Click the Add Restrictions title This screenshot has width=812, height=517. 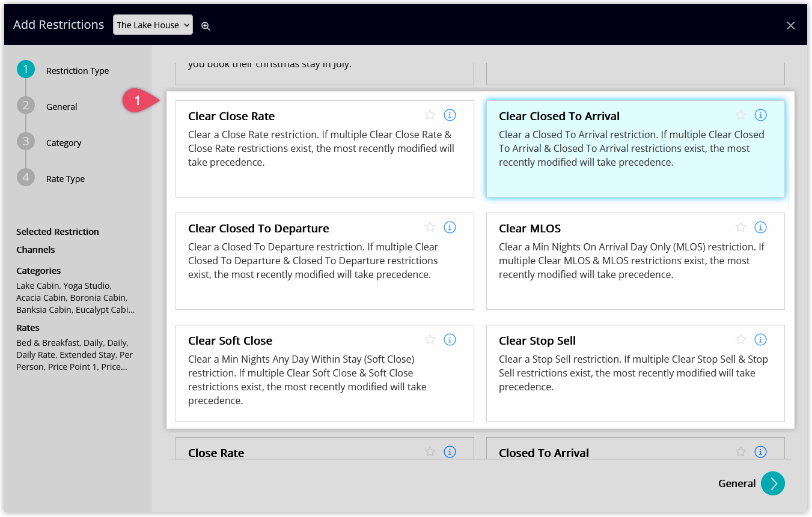point(58,25)
